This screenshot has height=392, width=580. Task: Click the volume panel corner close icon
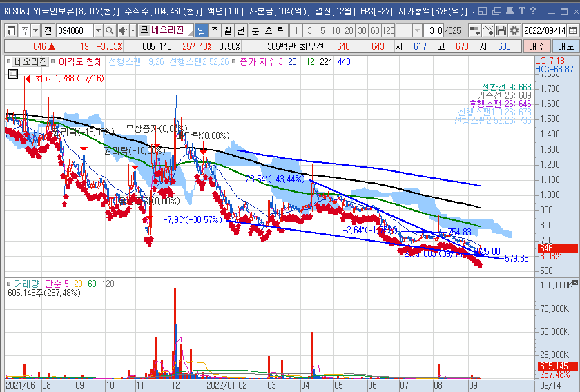(x=574, y=282)
